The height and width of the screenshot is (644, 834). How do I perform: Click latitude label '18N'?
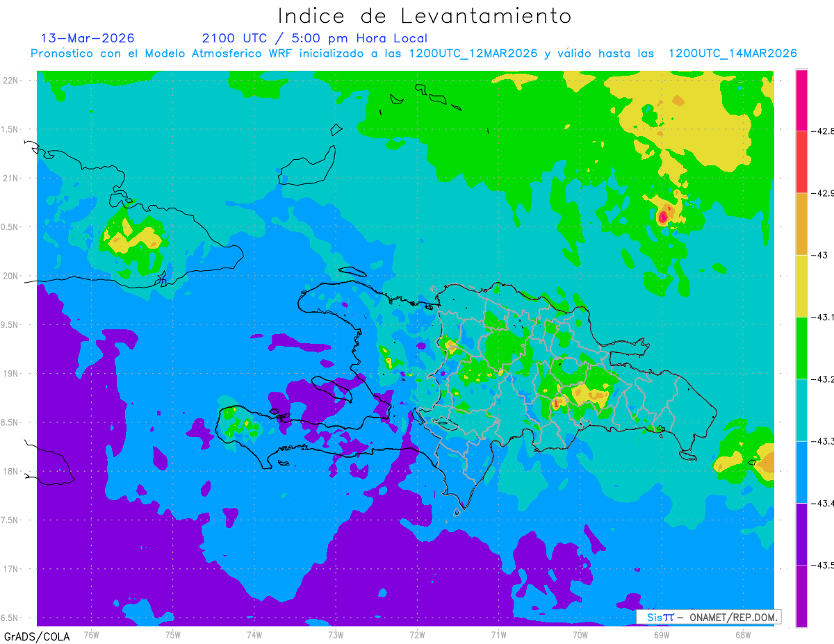coord(11,471)
